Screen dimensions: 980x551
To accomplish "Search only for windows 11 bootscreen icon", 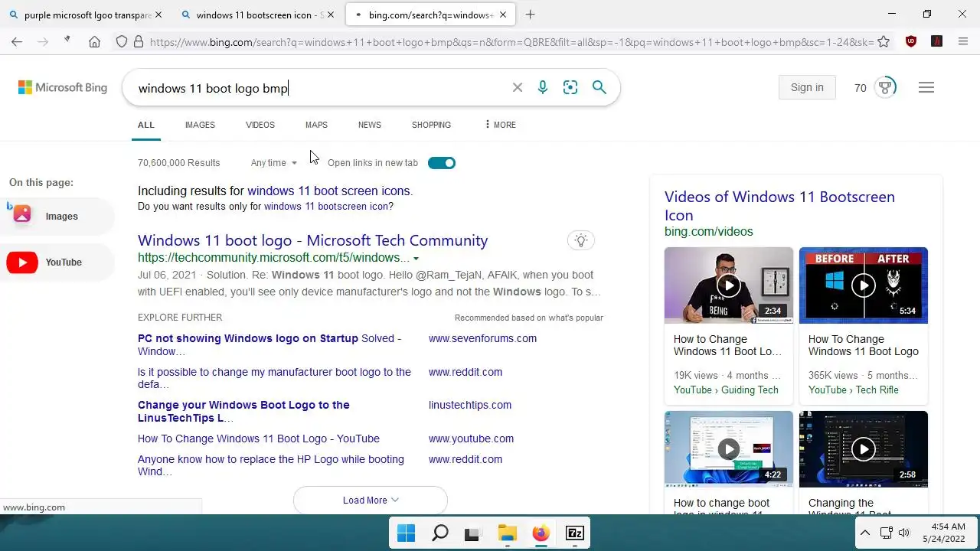I will [327, 207].
